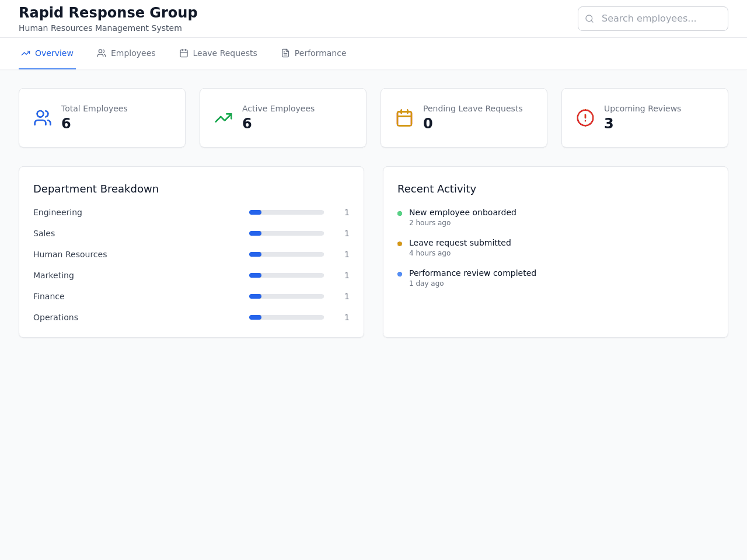
Task: Click the Operations department name
Action: [55, 317]
